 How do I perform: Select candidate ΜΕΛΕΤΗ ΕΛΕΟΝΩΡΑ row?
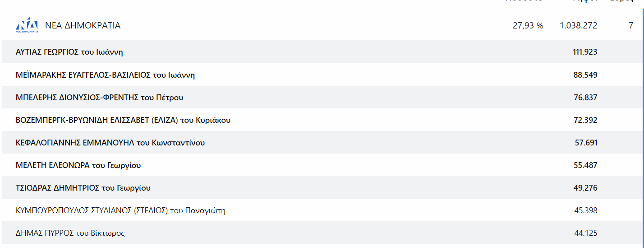coord(322,165)
